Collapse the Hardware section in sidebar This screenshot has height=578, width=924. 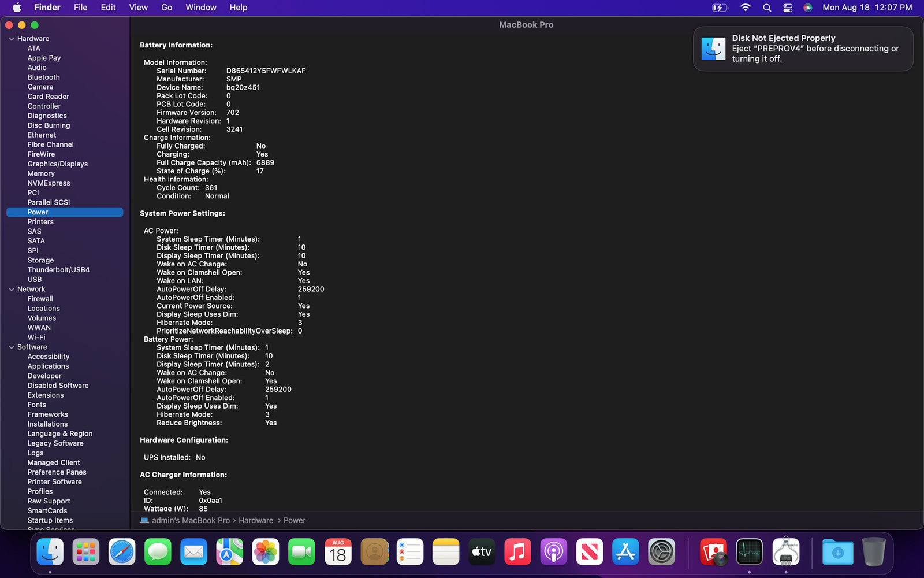12,39
